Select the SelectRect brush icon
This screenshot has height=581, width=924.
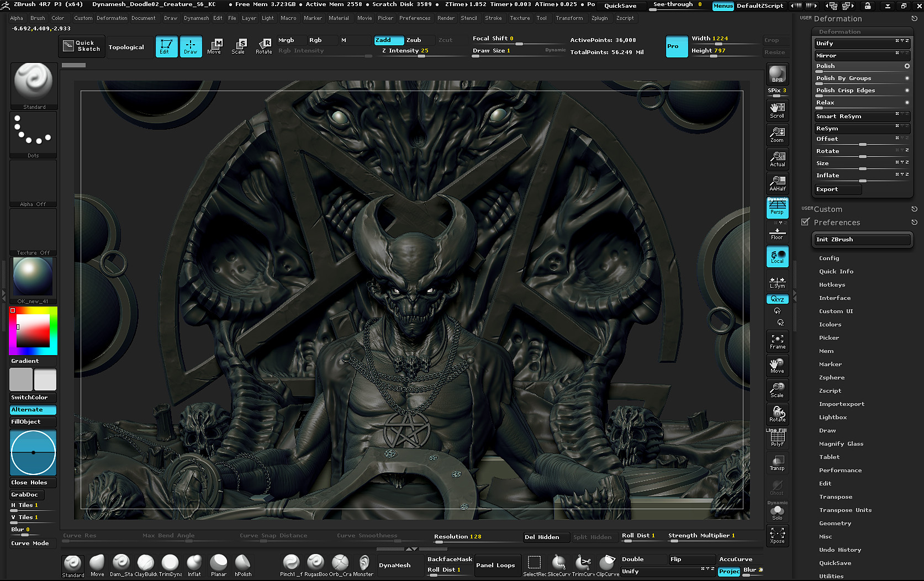point(534,566)
